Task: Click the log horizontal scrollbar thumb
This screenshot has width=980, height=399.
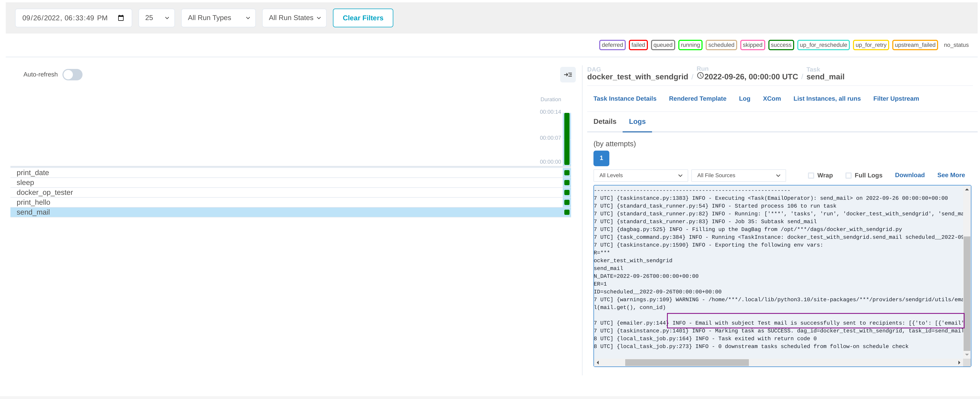Action: point(687,363)
